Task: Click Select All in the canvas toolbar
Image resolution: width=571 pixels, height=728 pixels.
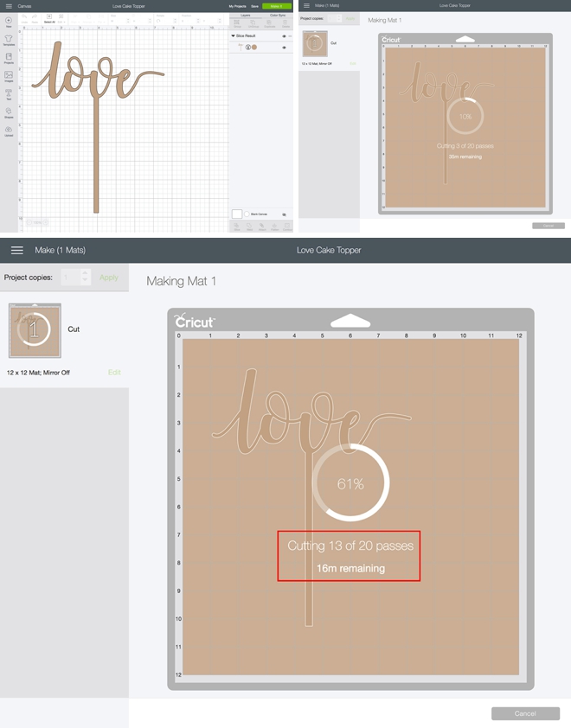Action: pyautogui.click(x=48, y=18)
